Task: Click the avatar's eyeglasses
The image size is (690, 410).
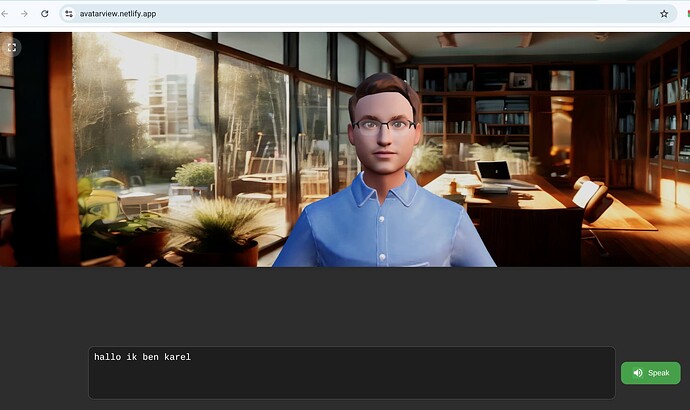Action: click(x=384, y=125)
